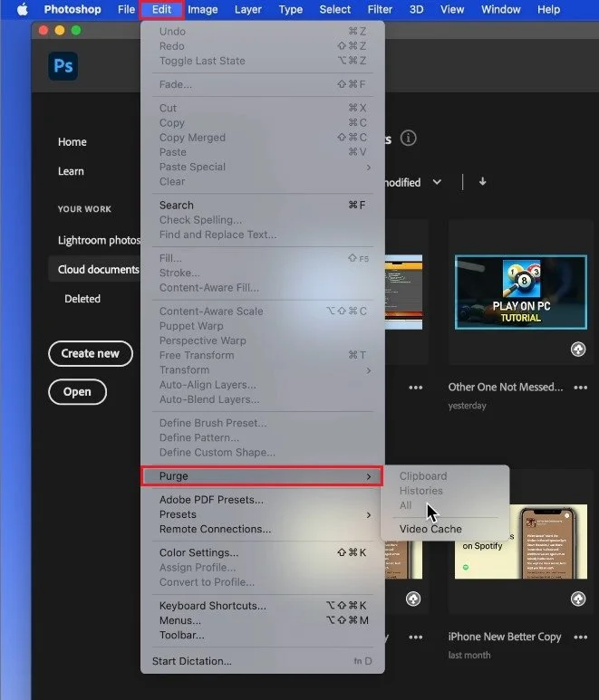Choose Adobe PDF Presets menu item

262,500
